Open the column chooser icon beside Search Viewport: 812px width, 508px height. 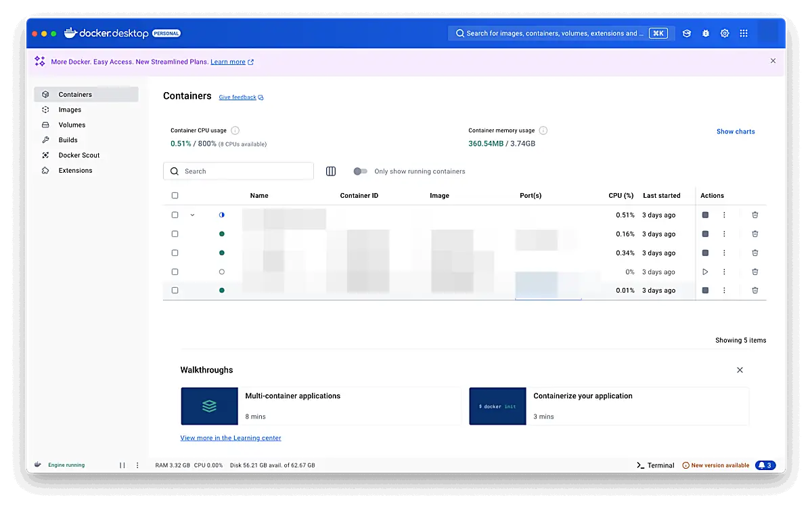click(331, 171)
